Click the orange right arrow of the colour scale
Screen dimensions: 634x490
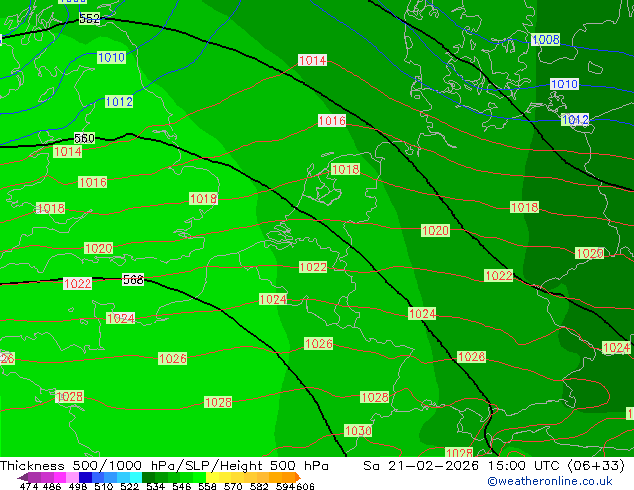(x=298, y=477)
